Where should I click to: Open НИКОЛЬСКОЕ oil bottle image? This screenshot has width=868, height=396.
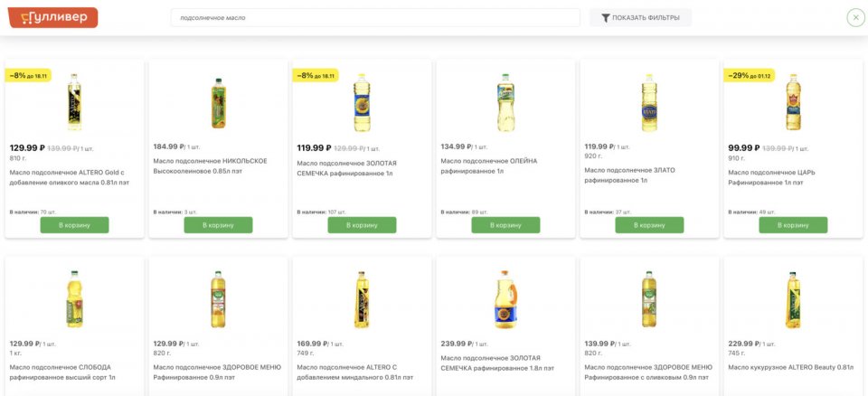point(218,102)
